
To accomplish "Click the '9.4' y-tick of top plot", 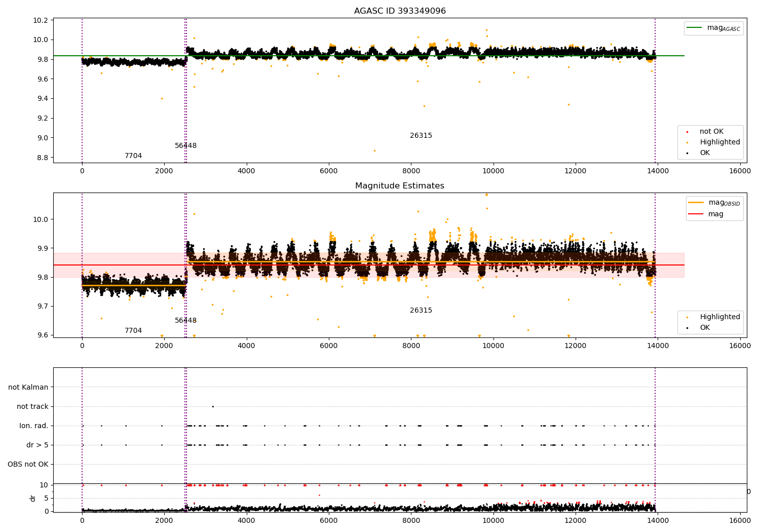I will point(43,99).
